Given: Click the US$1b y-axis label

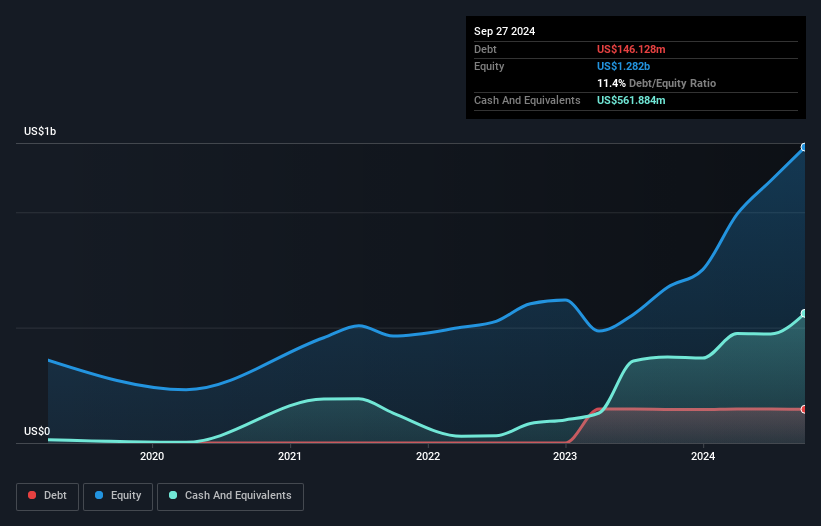Looking at the screenshot, I should coord(40,131).
